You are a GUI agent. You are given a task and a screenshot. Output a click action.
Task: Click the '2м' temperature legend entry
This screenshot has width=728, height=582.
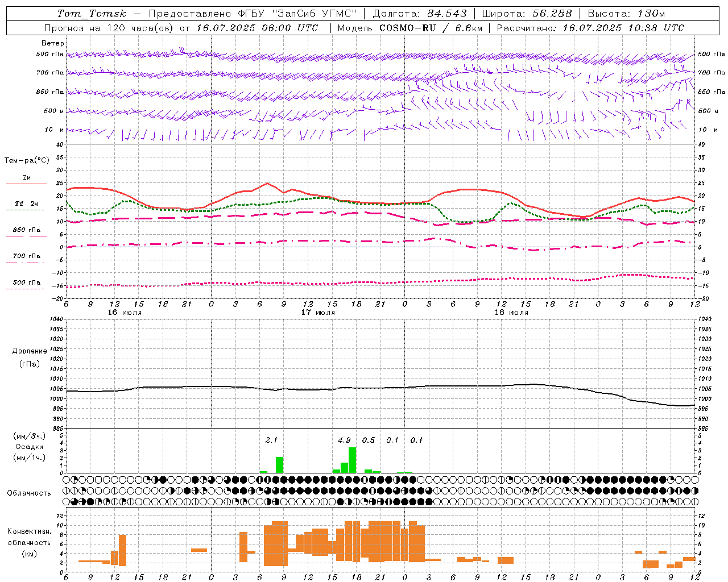[27, 177]
